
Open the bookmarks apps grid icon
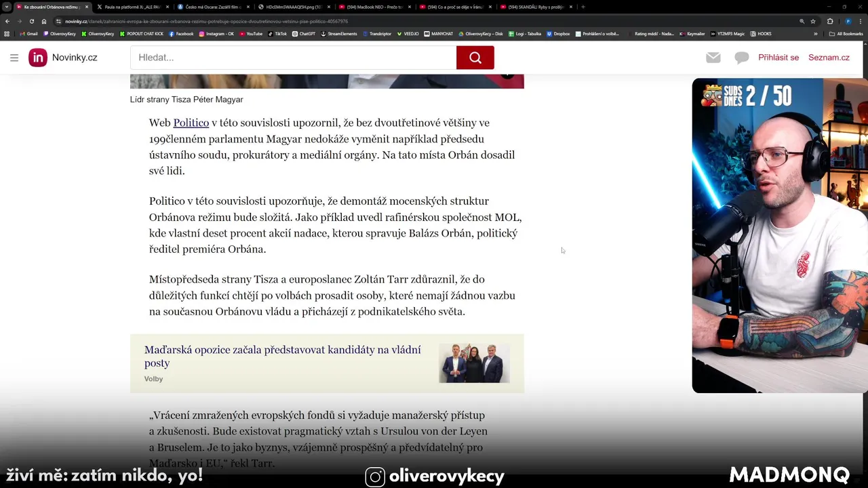point(7,33)
